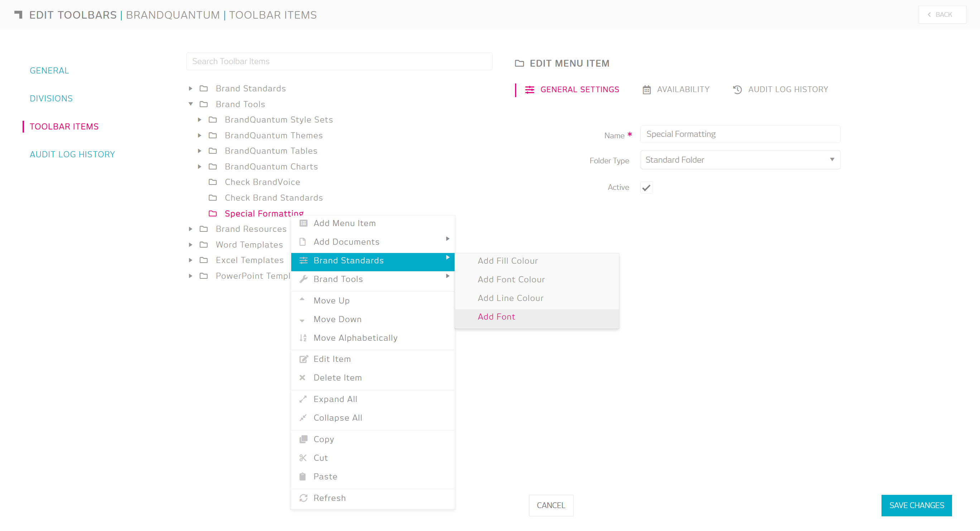
Task: Choose Add Menu Item in context menu
Action: (x=344, y=223)
